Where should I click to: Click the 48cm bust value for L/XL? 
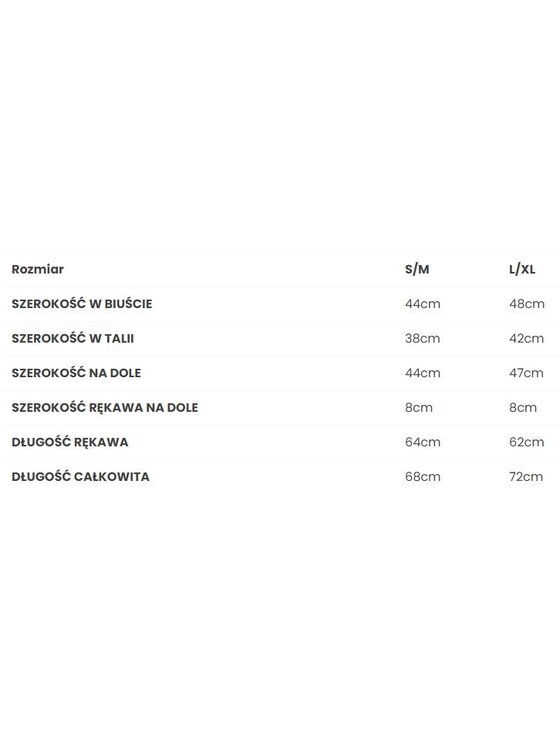[527, 304]
